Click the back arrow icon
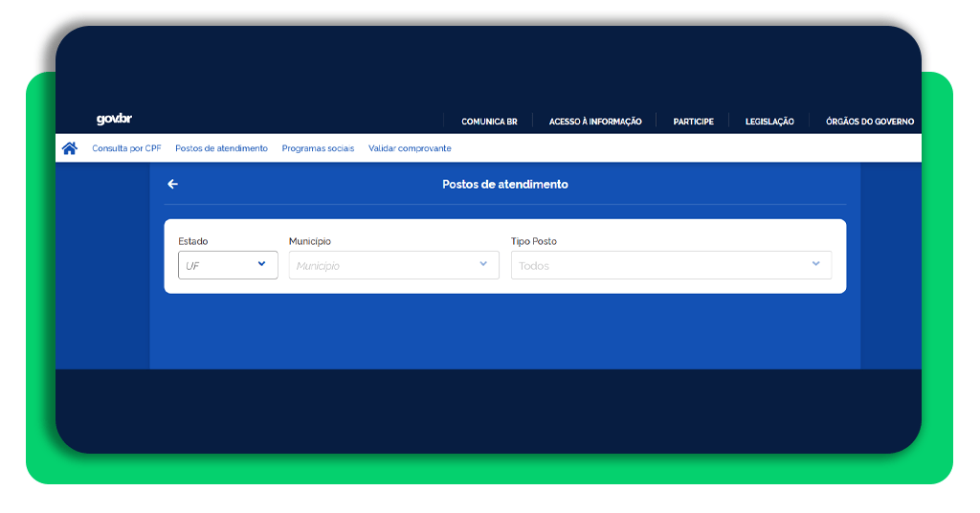The image size is (980, 513). [172, 185]
